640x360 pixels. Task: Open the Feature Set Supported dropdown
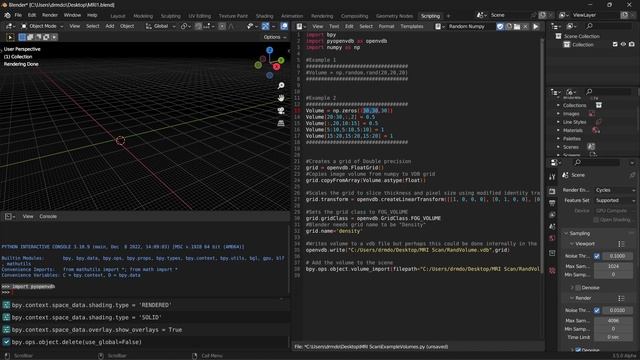point(615,200)
